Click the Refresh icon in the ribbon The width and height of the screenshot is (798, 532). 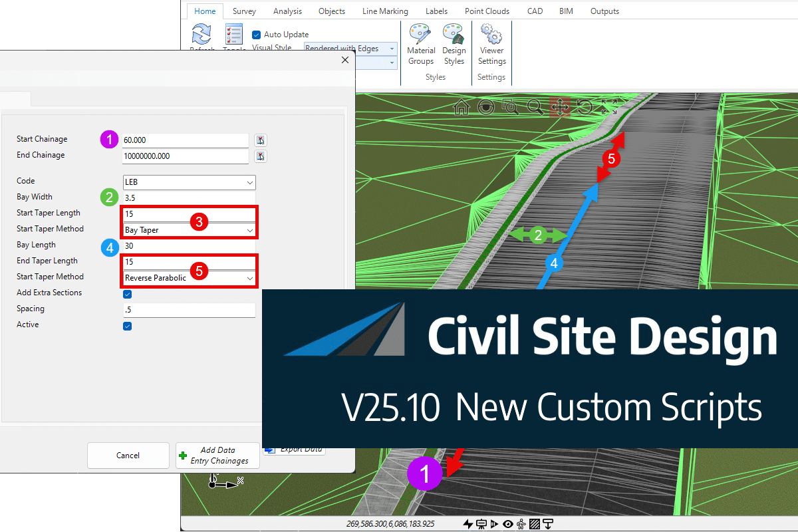(x=201, y=34)
